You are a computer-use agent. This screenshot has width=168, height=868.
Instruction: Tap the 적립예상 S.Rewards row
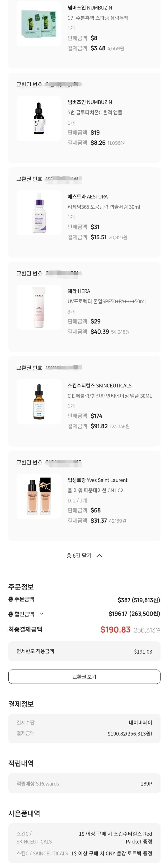84,783
